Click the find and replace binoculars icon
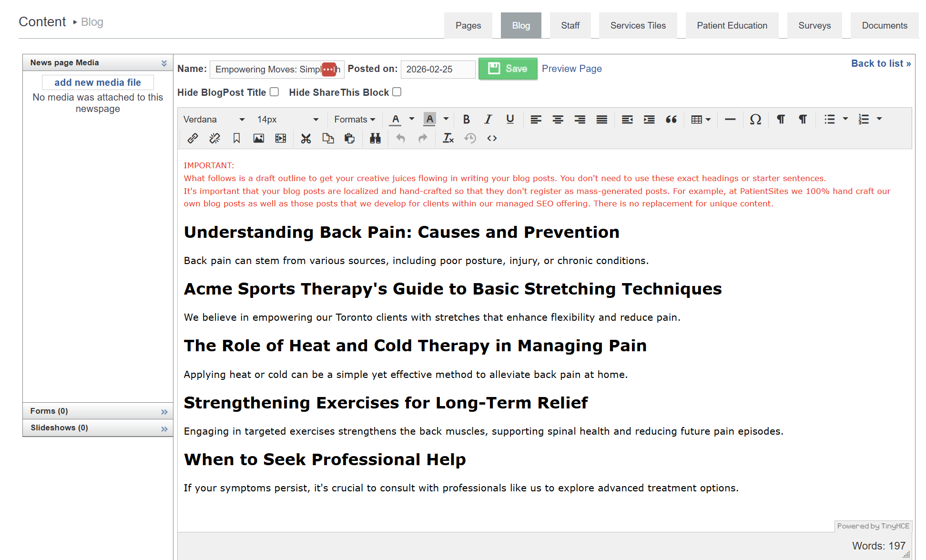 [375, 138]
